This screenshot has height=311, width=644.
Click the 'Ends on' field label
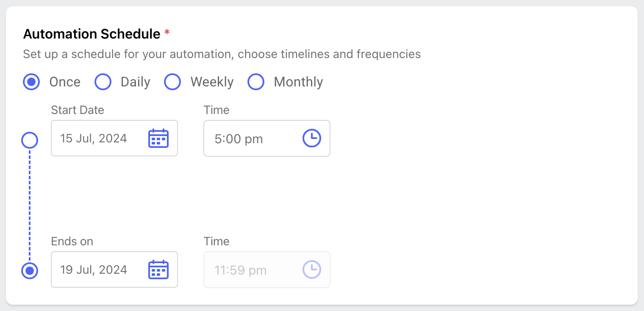pyautogui.click(x=72, y=242)
